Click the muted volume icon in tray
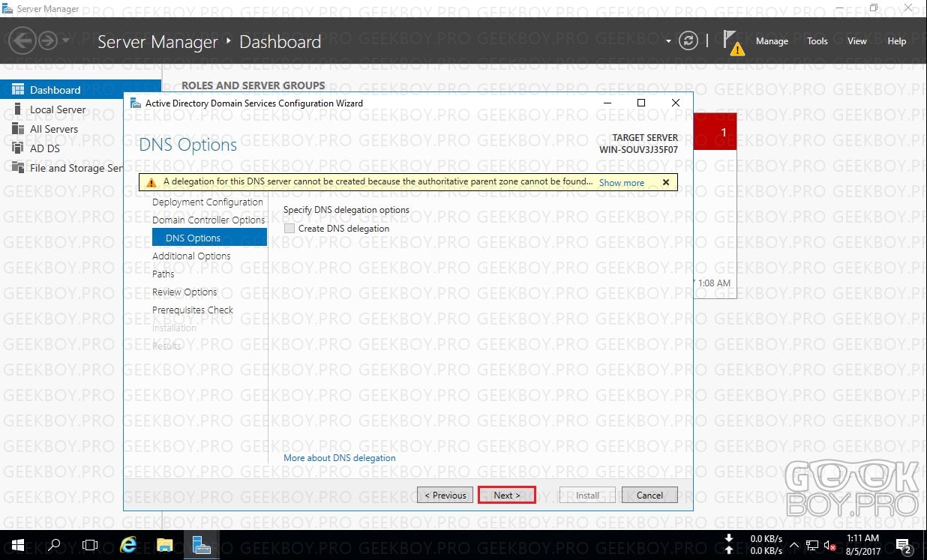Screen dimensions: 927x560 tap(829, 545)
